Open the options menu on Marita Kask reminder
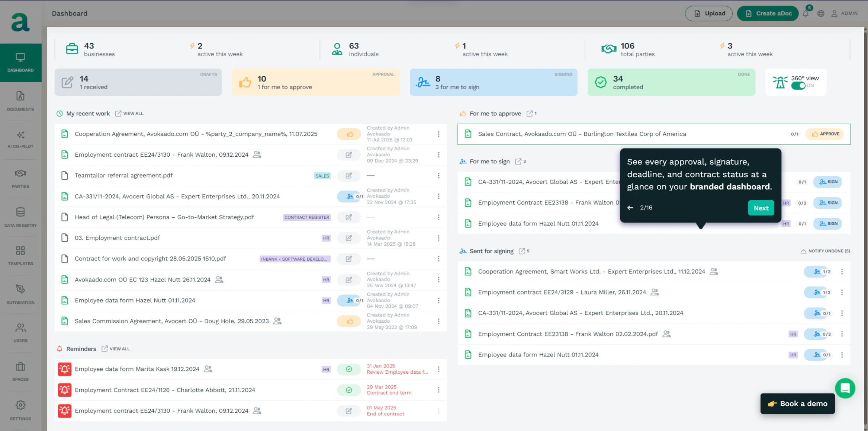868x431 pixels. pyautogui.click(x=438, y=369)
